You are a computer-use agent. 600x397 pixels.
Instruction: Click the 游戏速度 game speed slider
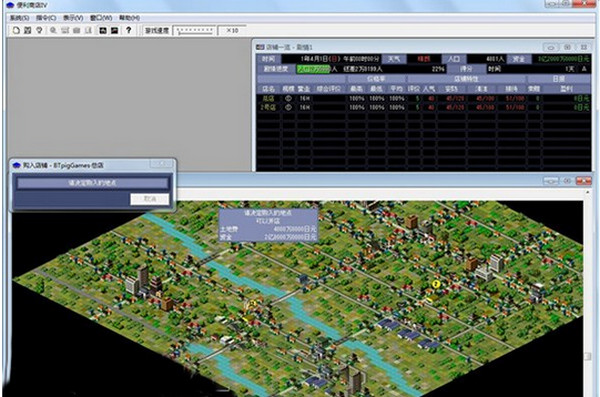tap(194, 31)
